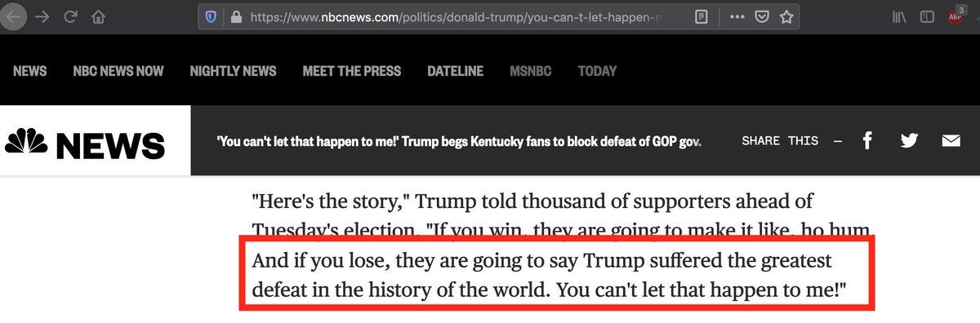Go to DATELINE section
980x323 pixels.
[x=455, y=71]
